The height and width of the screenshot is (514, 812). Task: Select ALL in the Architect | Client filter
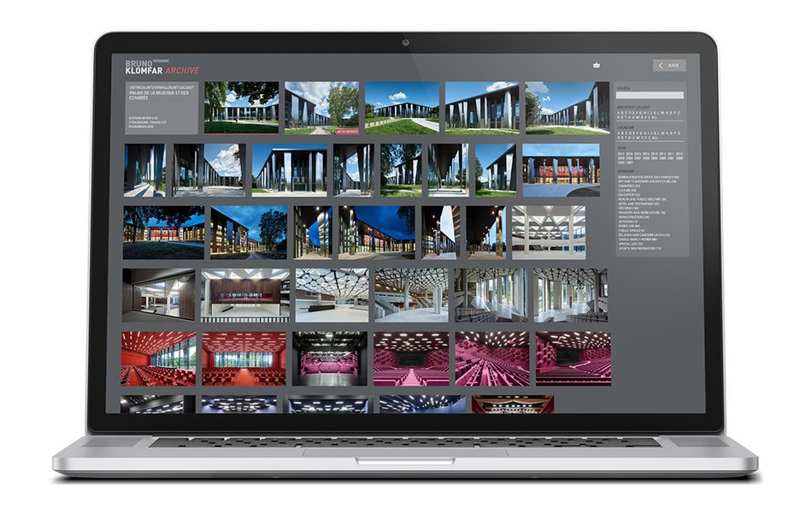tap(655, 117)
